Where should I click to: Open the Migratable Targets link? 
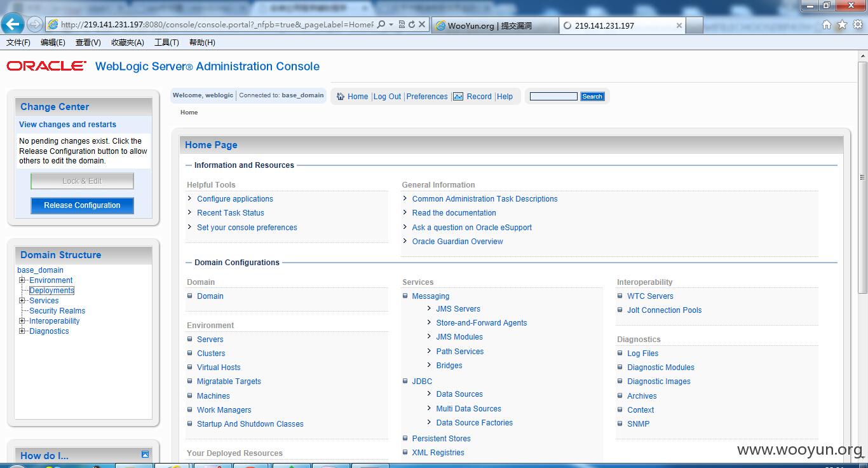coord(229,382)
